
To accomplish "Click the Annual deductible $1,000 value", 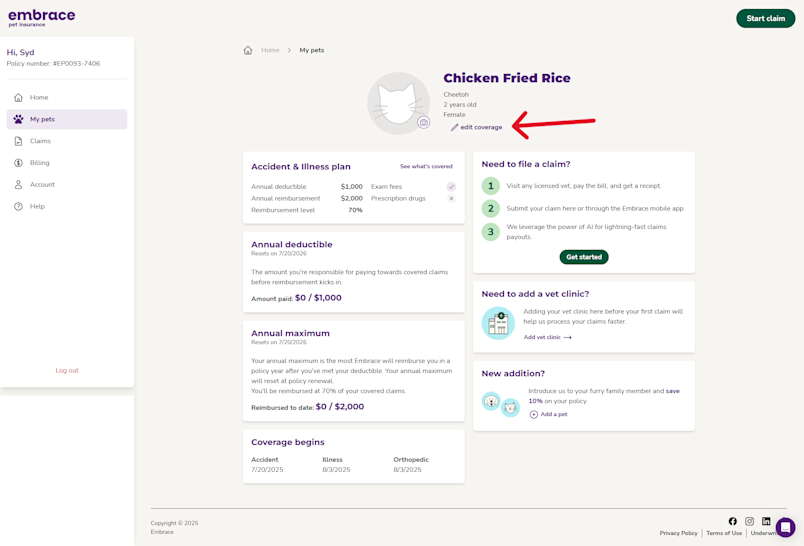I will [x=352, y=187].
